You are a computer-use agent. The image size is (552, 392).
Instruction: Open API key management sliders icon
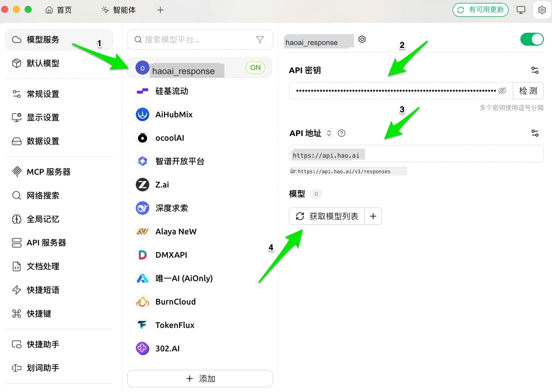535,70
